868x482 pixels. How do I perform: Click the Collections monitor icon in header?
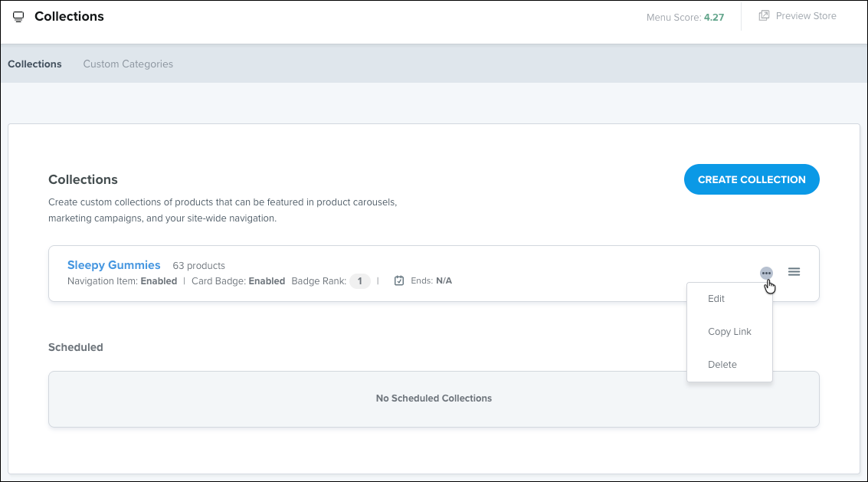[x=18, y=17]
